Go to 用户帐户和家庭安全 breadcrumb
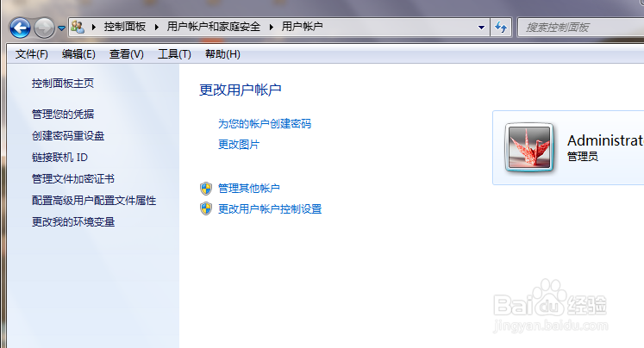This screenshot has width=644, height=348. pyautogui.click(x=214, y=27)
